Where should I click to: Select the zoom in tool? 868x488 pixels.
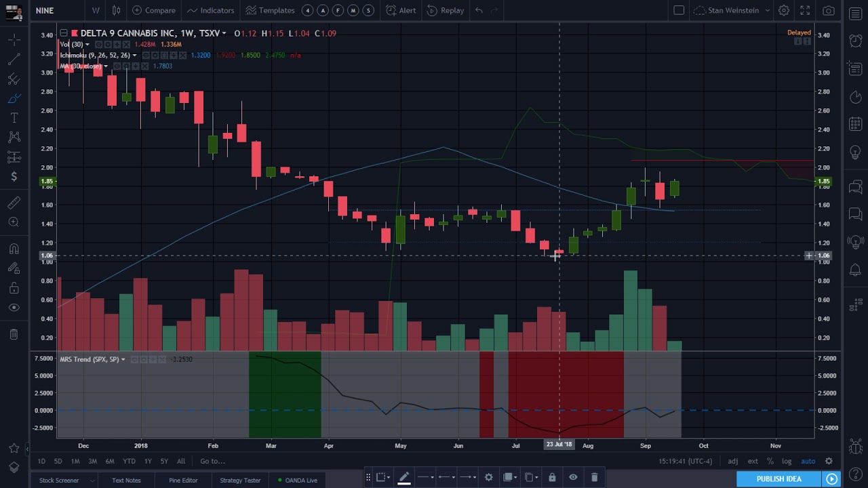14,222
